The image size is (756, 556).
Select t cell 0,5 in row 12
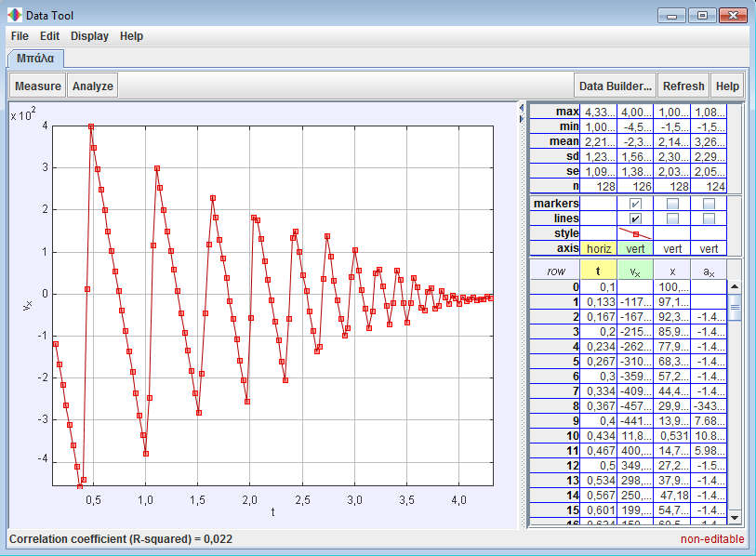[x=598, y=466]
